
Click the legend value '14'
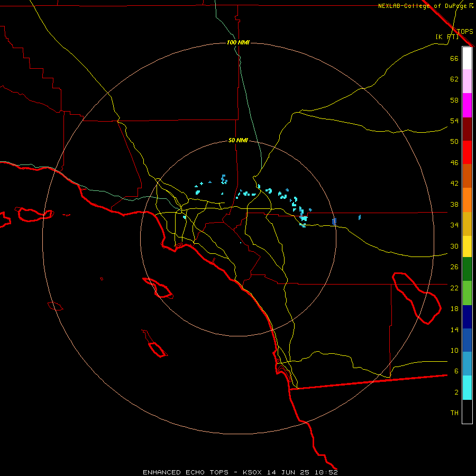tap(454, 329)
